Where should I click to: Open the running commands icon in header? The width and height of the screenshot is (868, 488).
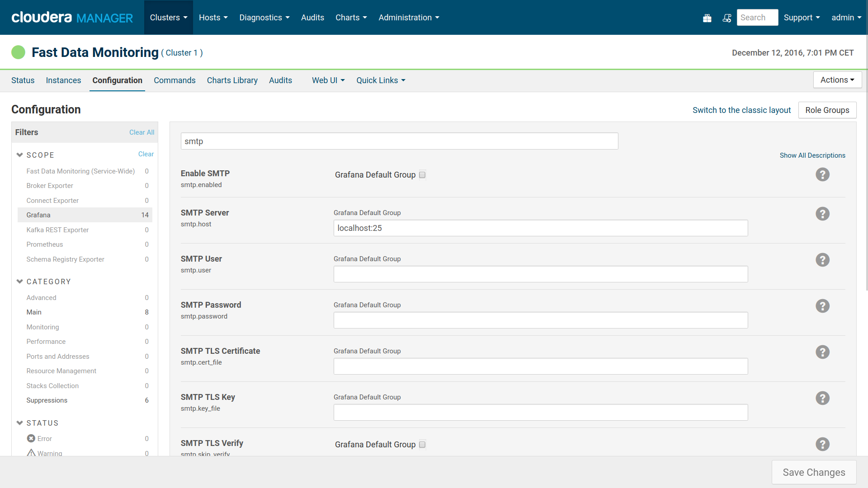tap(727, 18)
